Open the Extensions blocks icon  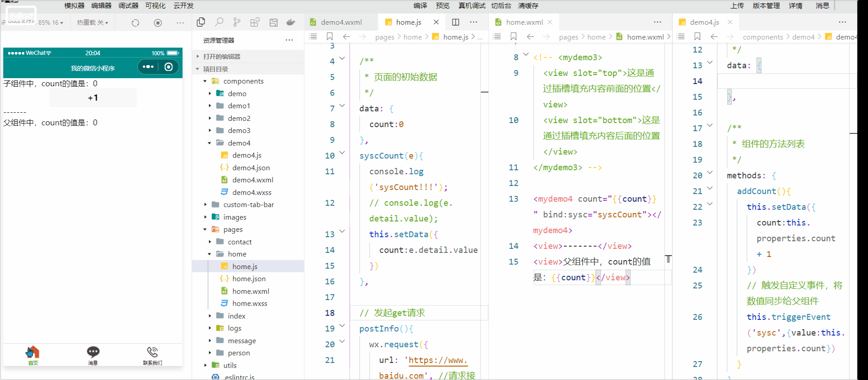(x=255, y=22)
